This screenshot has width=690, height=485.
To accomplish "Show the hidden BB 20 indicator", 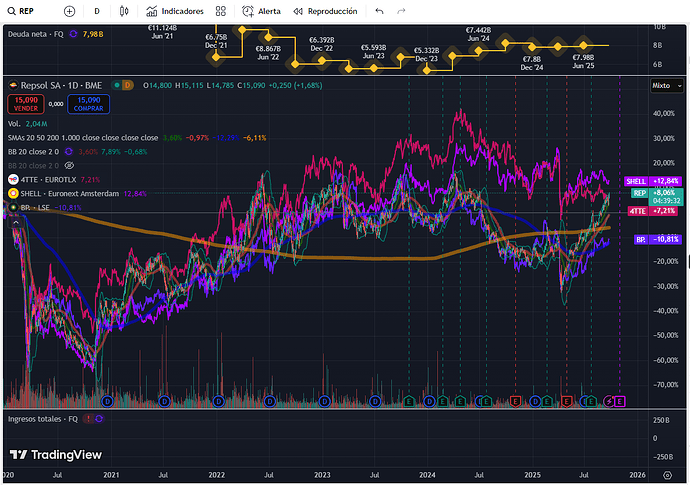I will [x=70, y=164].
